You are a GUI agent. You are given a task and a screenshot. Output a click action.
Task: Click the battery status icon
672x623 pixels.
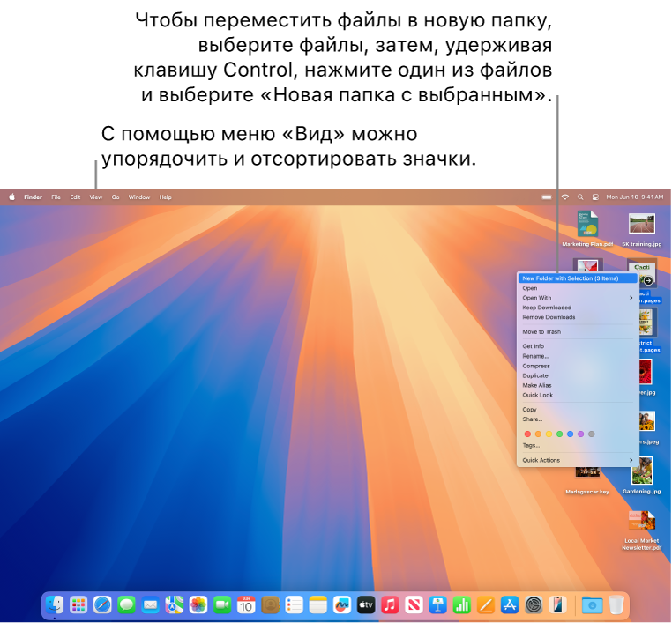547,197
